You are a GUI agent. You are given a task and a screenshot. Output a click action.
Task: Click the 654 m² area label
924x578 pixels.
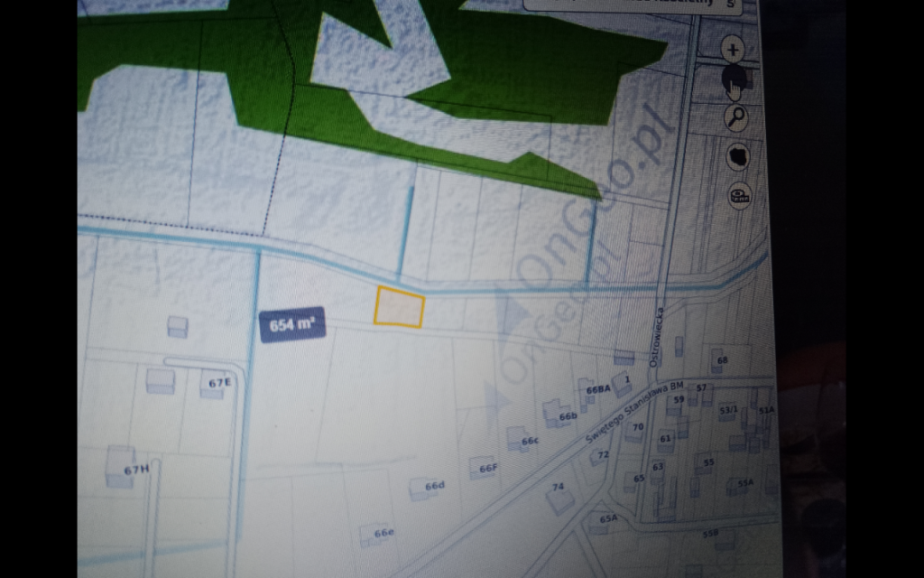(292, 324)
